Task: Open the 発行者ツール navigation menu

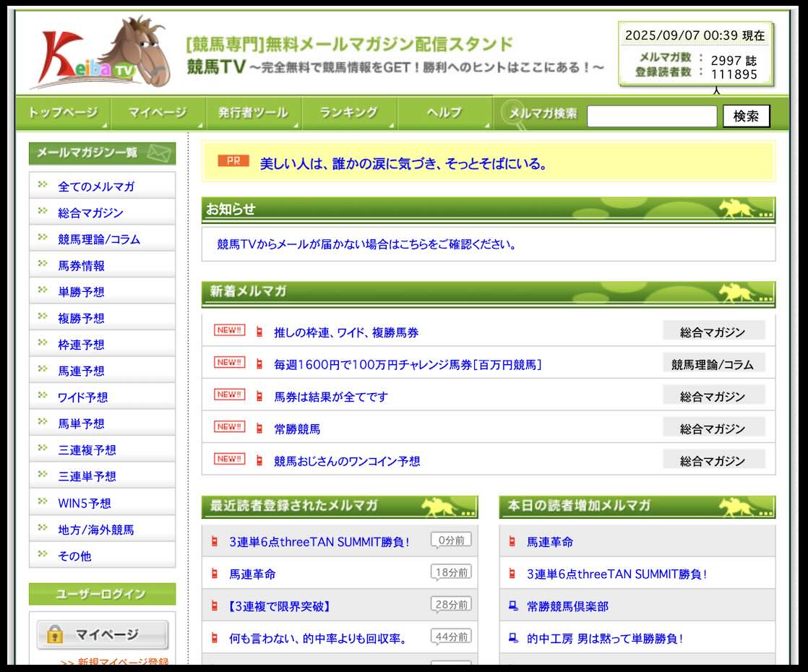Action: 253,113
